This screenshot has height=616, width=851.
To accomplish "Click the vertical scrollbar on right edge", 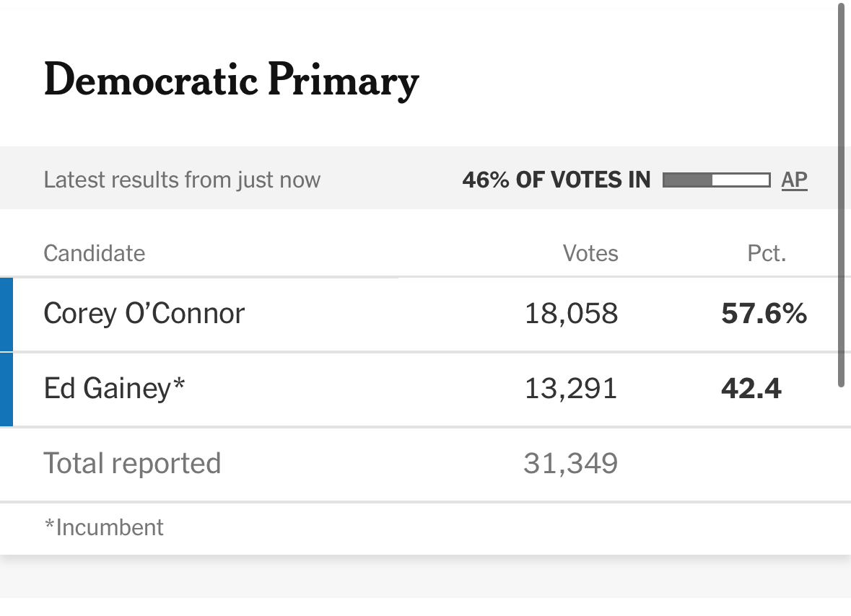I will pyautogui.click(x=841, y=195).
